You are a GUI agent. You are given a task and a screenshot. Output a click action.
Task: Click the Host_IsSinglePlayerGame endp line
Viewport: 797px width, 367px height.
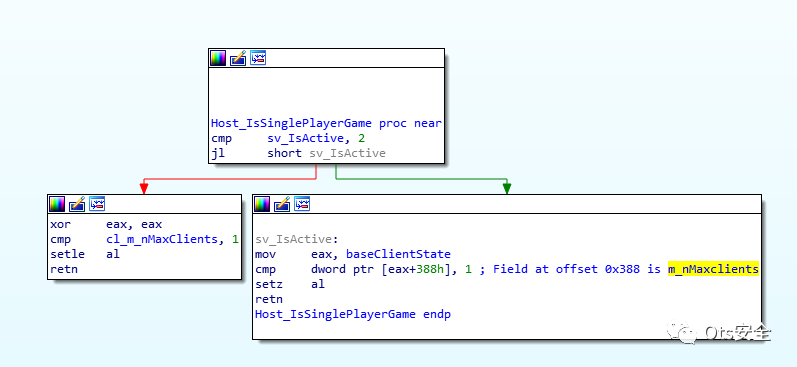point(353,314)
